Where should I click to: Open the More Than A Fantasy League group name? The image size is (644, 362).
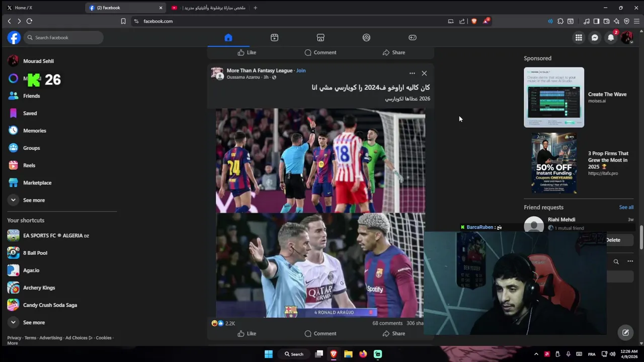(x=260, y=70)
